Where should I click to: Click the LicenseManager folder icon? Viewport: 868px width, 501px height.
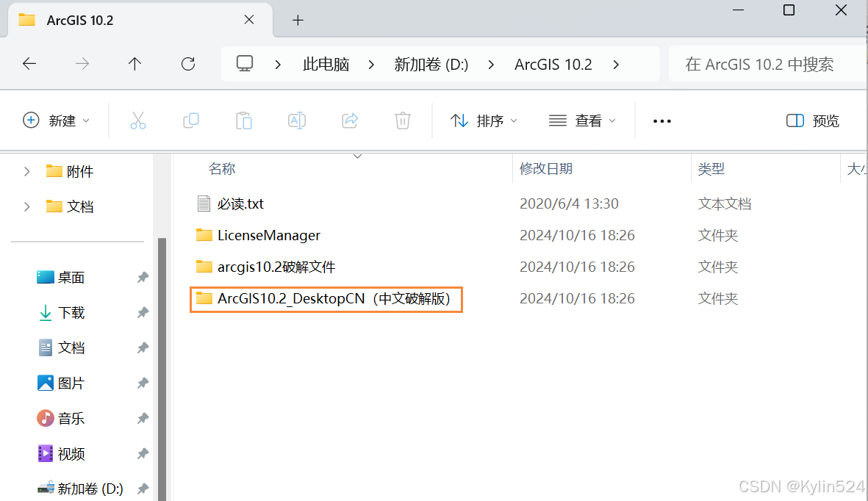point(204,235)
